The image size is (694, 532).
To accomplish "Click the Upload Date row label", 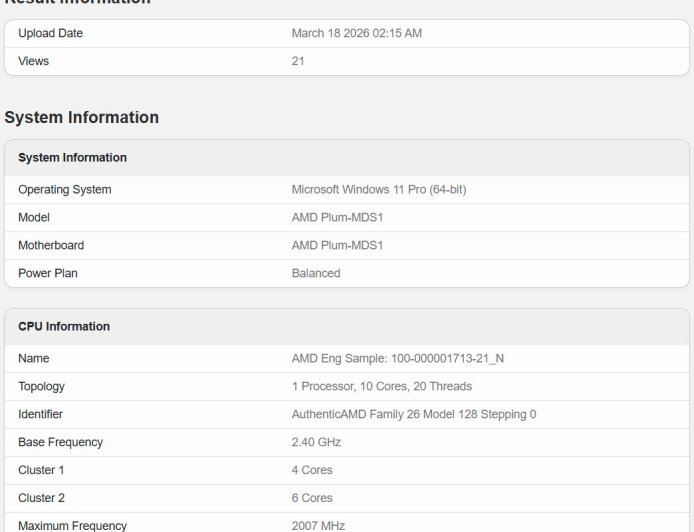I will coord(50,33).
